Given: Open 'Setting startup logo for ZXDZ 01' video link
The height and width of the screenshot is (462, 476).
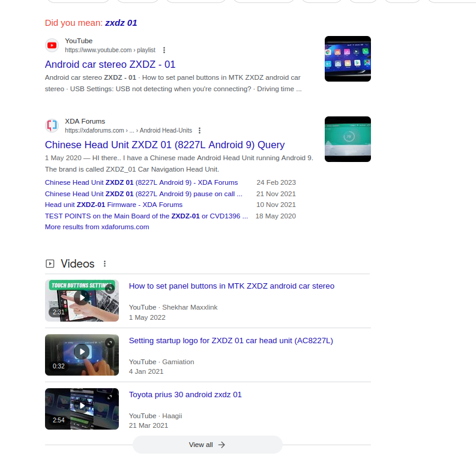Looking at the screenshot, I should tap(231, 341).
